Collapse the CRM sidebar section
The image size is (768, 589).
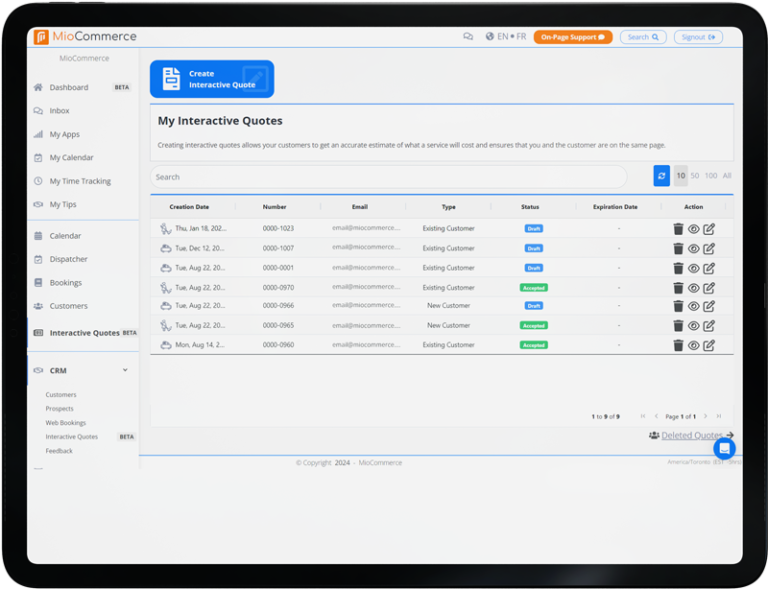click(x=125, y=371)
